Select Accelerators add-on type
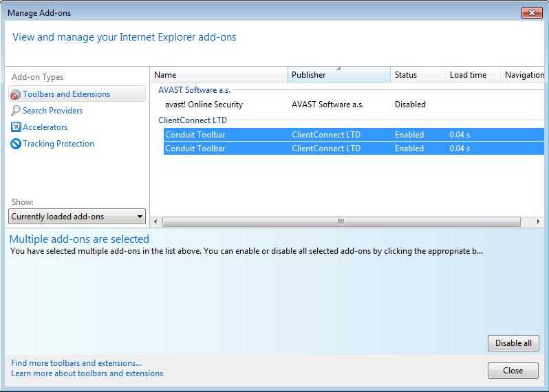Image resolution: width=549 pixels, height=392 pixels. tap(45, 127)
